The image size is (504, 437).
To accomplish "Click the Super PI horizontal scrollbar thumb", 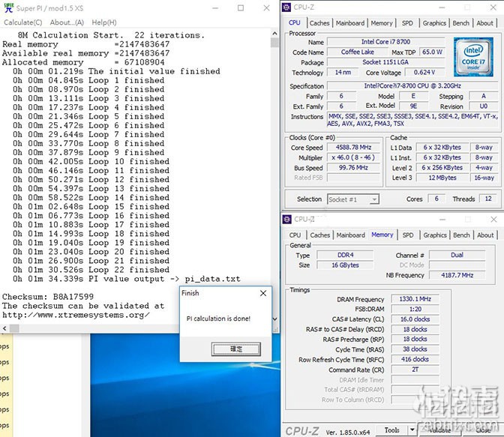I will click(14, 328).
